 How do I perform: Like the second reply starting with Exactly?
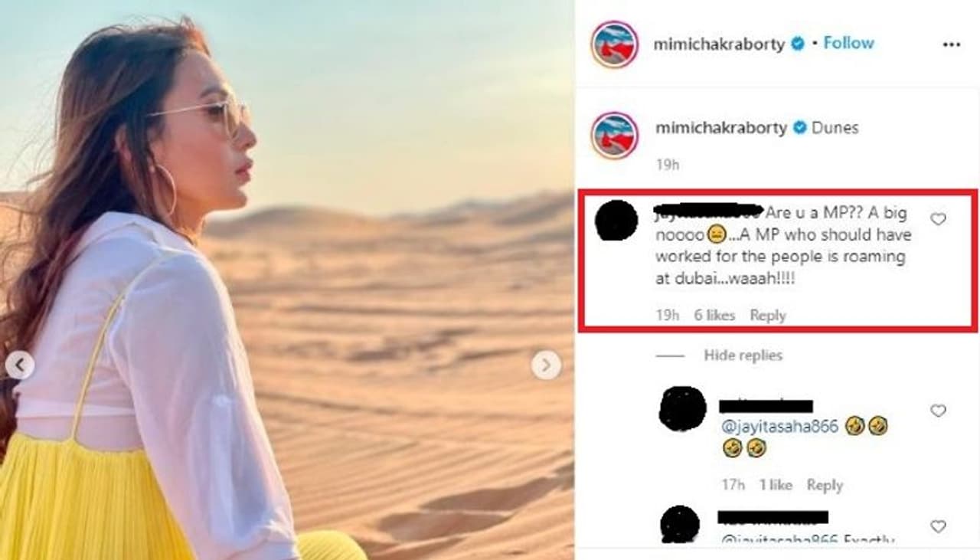938,526
